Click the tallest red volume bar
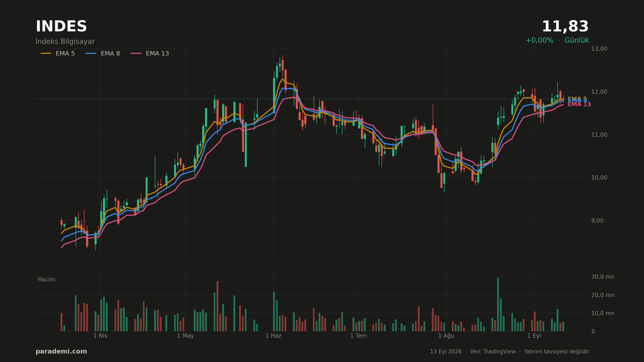The height and width of the screenshot is (362, 644). pyautogui.click(x=217, y=306)
